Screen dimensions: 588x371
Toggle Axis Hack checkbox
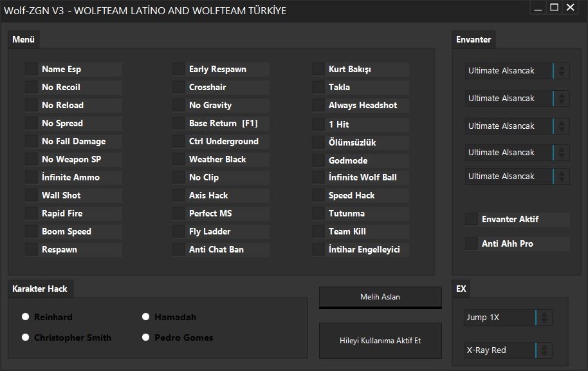(x=179, y=195)
